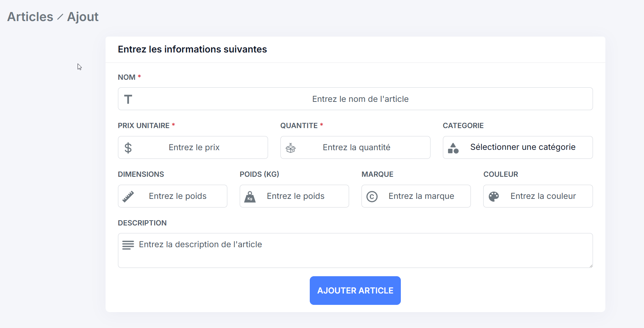This screenshot has width=644, height=328.
Task: Focus the 'Entrez la marque' input
Action: 416,196
